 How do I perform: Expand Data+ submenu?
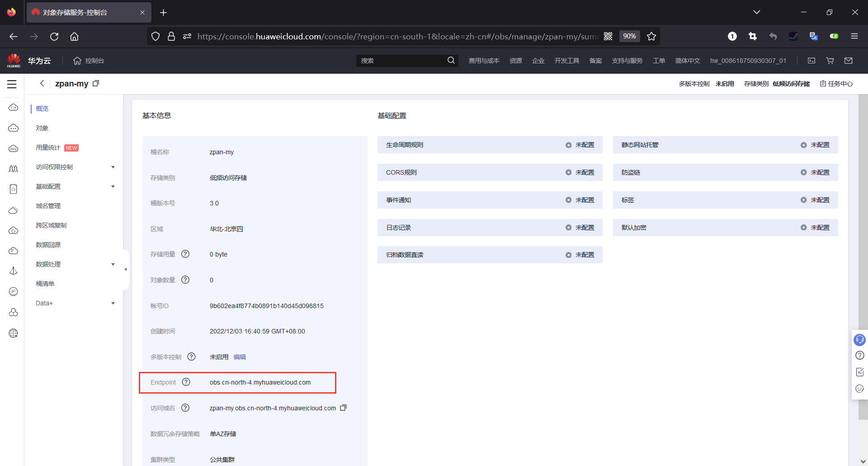click(113, 304)
